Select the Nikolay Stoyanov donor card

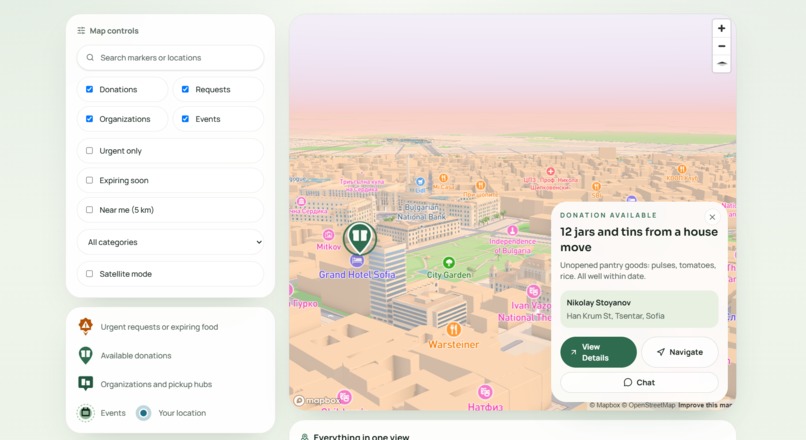[x=639, y=309]
